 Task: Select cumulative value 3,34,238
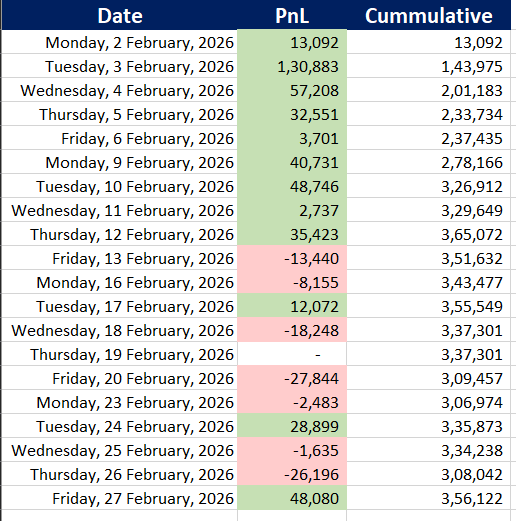point(429,450)
